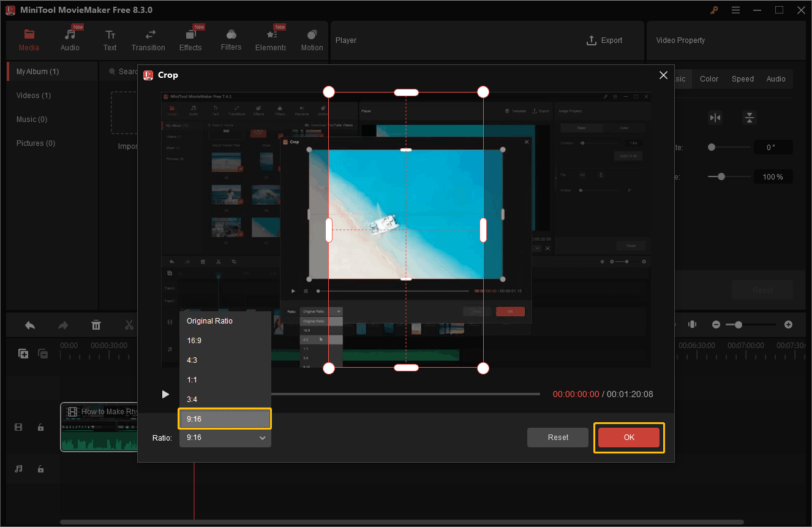The height and width of the screenshot is (527, 812).
Task: Click the timeline horizontal scrollbar
Action: [402, 522]
